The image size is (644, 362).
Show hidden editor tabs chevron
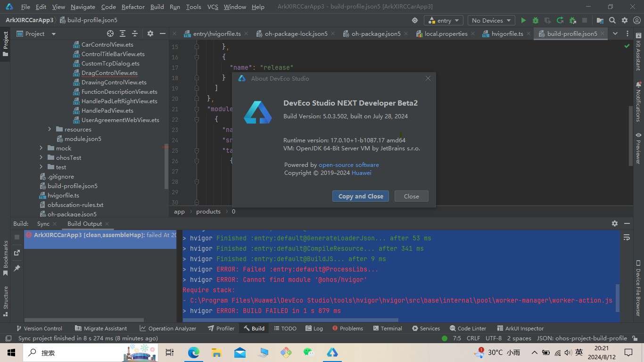615,33
